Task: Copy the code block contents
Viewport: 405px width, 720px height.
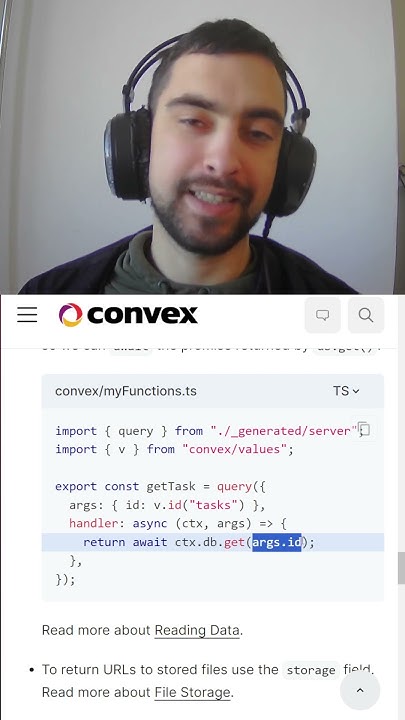Action: 364,429
